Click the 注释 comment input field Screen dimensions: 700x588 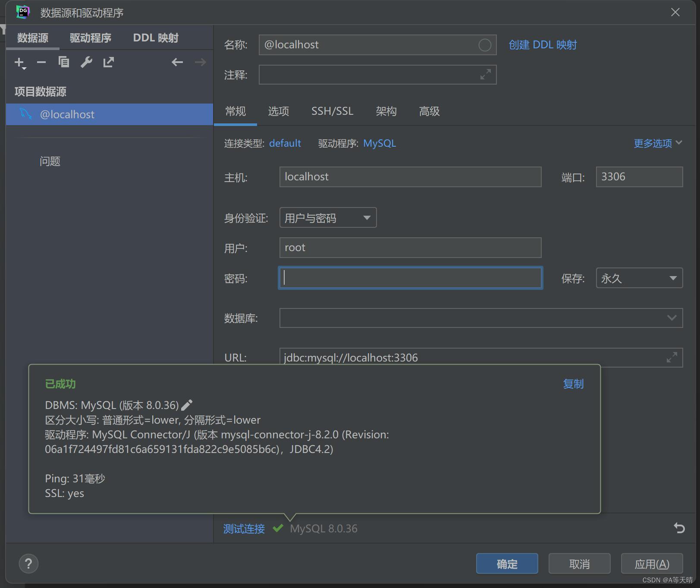point(377,75)
